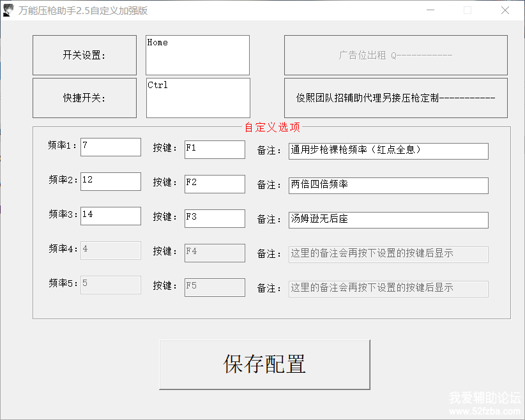Click the 开关设置 button
The height and width of the screenshot is (420, 525).
pyautogui.click(x=84, y=56)
